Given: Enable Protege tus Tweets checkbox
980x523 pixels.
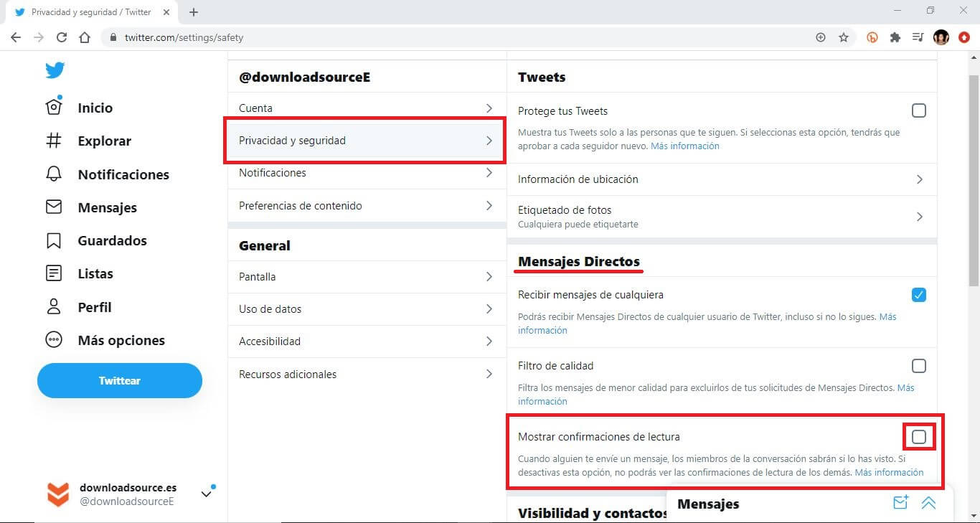Looking at the screenshot, I should coord(918,110).
